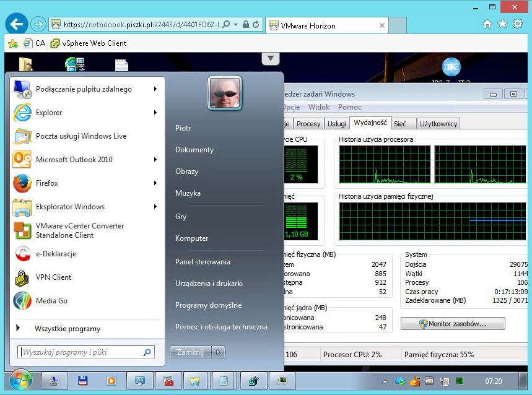Open Poczta usługi Windows Live
This screenshot has height=395, width=532.
coord(81,136)
